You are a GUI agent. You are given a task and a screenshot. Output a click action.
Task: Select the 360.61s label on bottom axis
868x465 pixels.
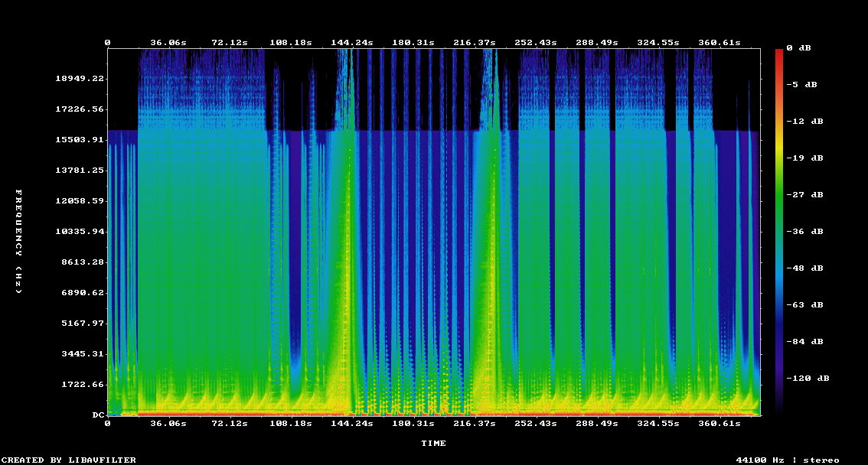tap(719, 423)
